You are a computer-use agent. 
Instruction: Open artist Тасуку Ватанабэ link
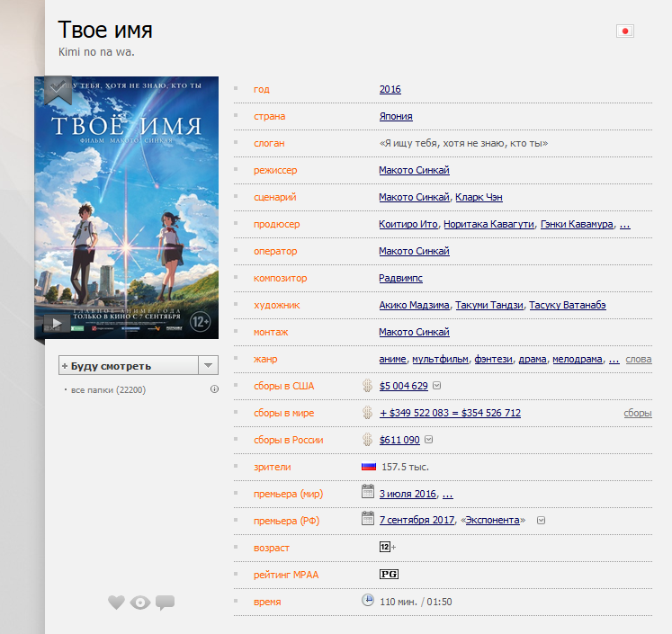click(x=568, y=305)
